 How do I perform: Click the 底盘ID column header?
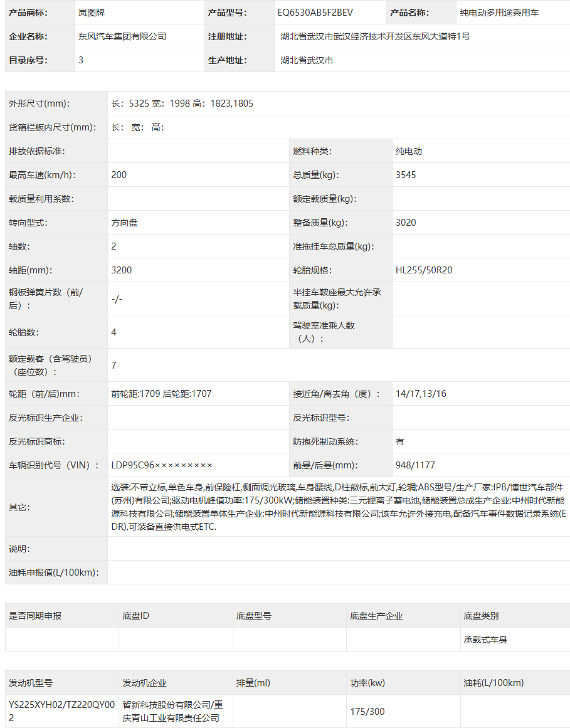tap(135, 616)
